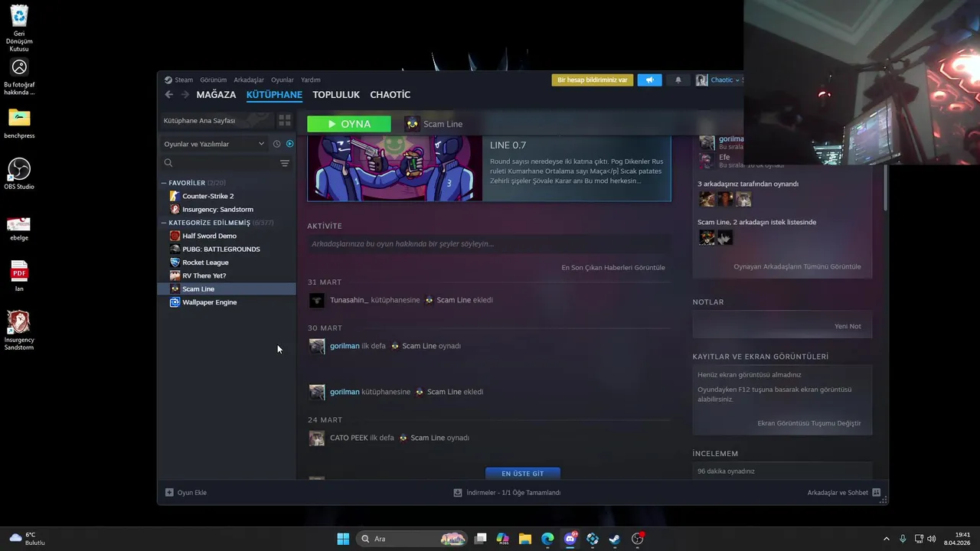Open ilan PDF file on desktop

click(19, 276)
